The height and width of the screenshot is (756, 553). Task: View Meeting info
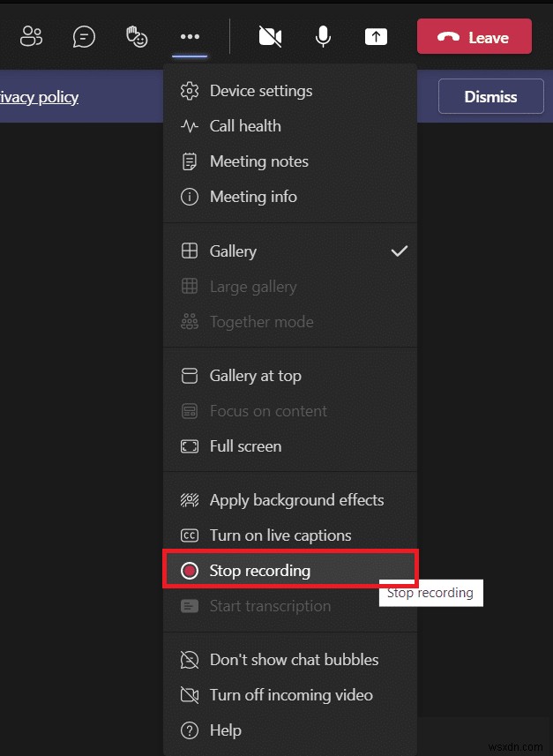click(x=251, y=197)
